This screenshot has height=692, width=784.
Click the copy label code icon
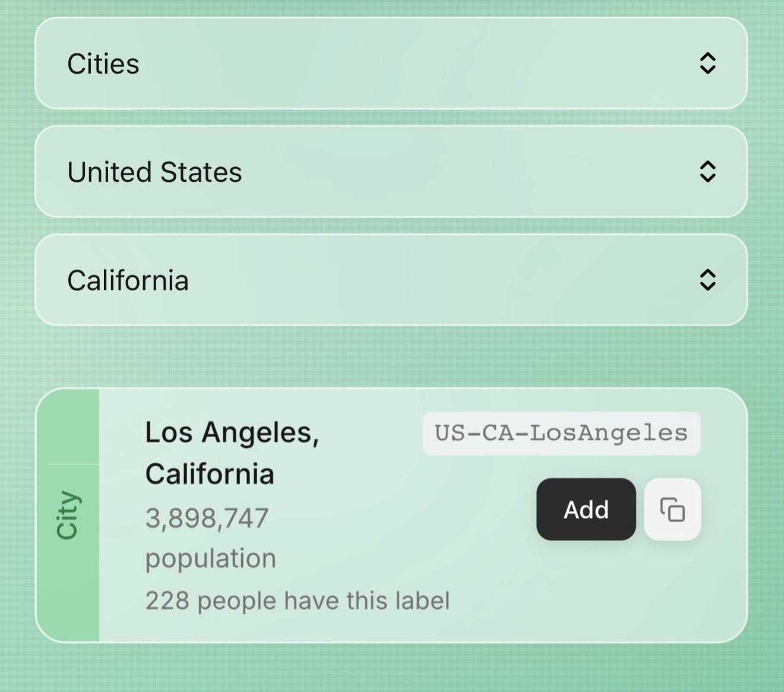(x=672, y=510)
